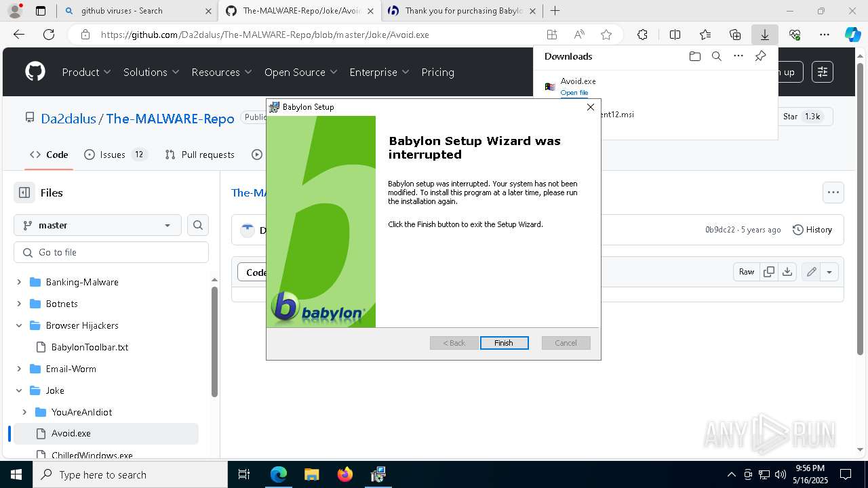Go to GitHub Pricing page
The height and width of the screenshot is (488, 868).
[x=437, y=72]
